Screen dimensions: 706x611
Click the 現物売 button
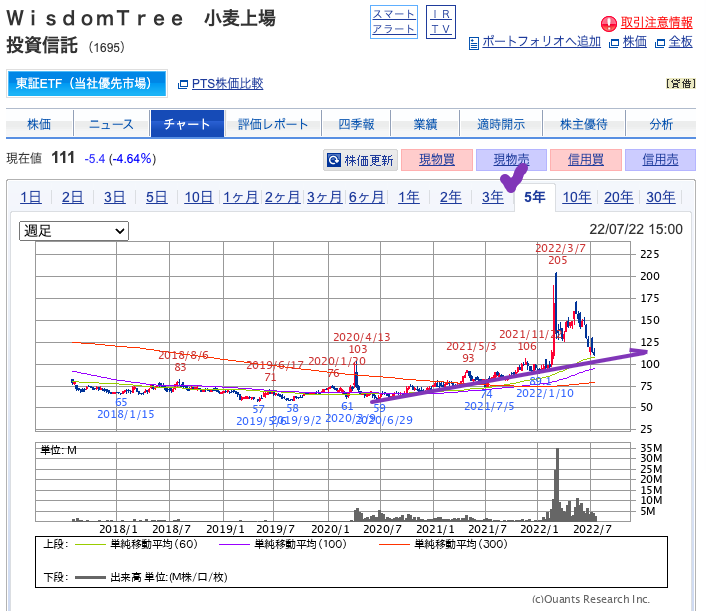tap(511, 160)
